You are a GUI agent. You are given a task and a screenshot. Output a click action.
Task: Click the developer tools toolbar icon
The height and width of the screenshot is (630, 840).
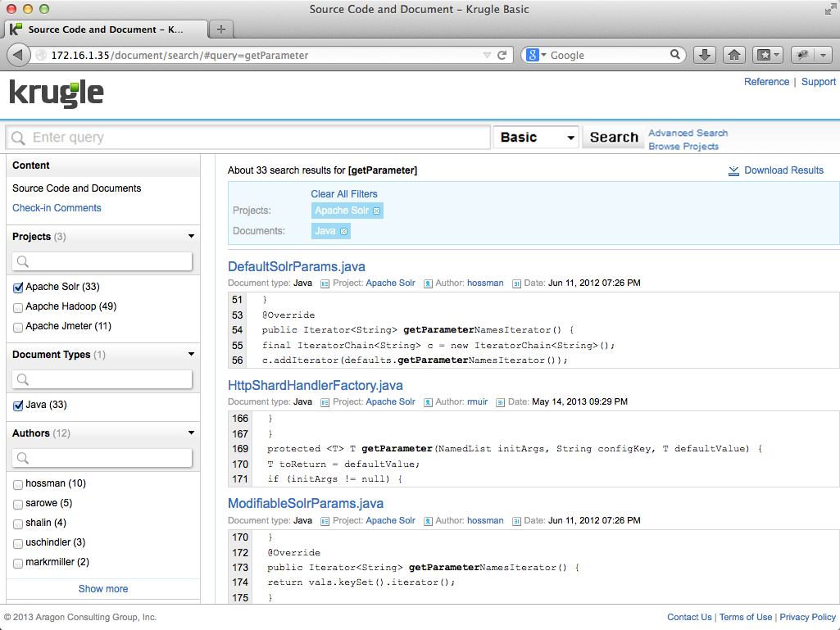tap(802, 55)
